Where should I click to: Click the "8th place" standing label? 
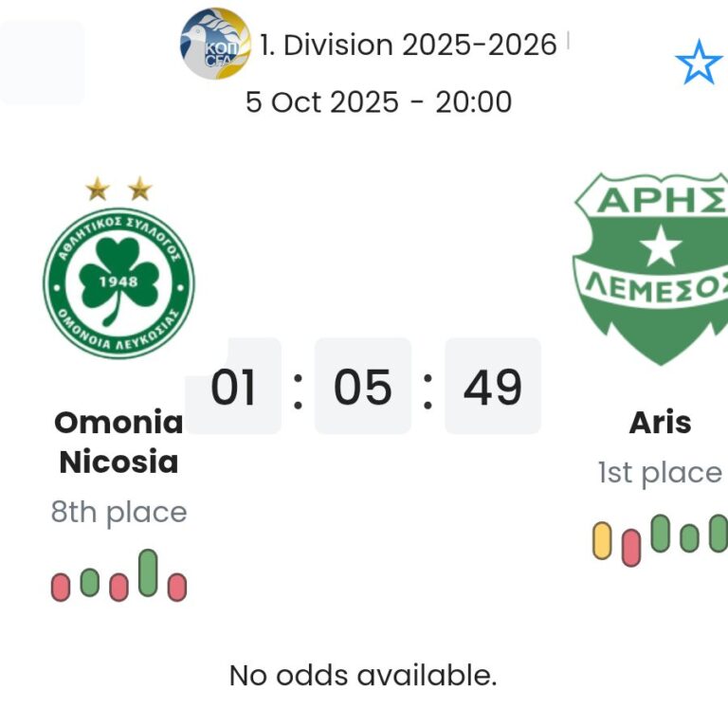pyautogui.click(x=118, y=513)
